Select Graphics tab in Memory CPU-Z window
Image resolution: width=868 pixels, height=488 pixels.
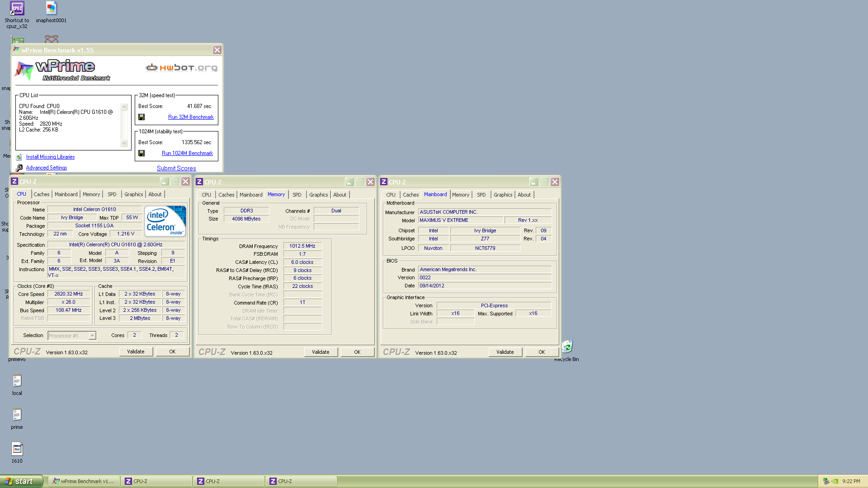click(x=319, y=195)
